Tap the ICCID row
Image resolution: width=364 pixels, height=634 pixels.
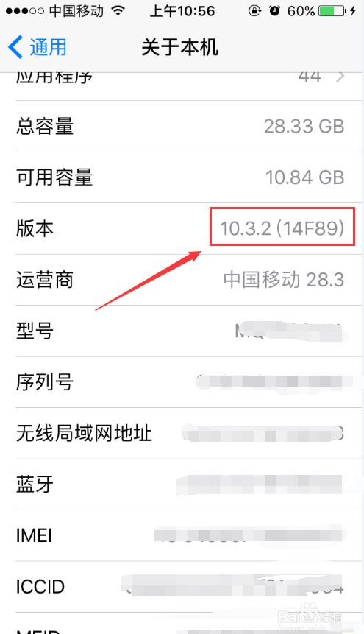click(188, 586)
